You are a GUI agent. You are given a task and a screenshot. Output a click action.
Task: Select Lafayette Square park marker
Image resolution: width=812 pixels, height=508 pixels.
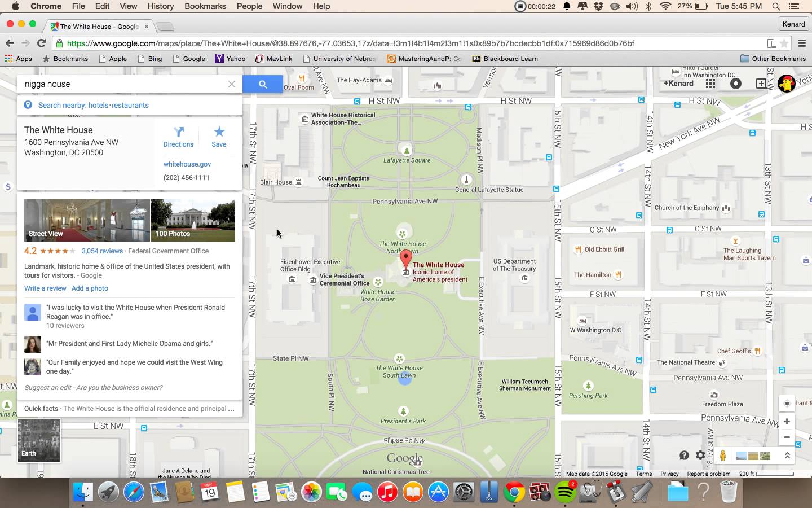(x=407, y=150)
